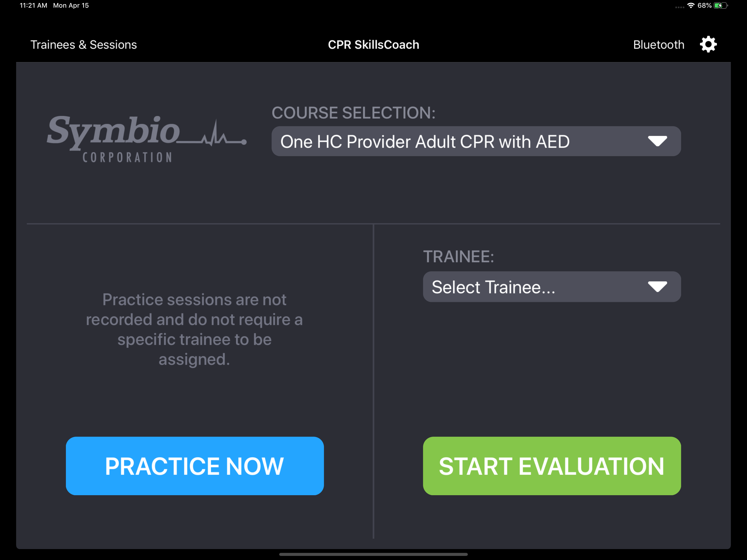Open Trainees & Sessions
This screenshot has width=747, height=560.
click(84, 45)
